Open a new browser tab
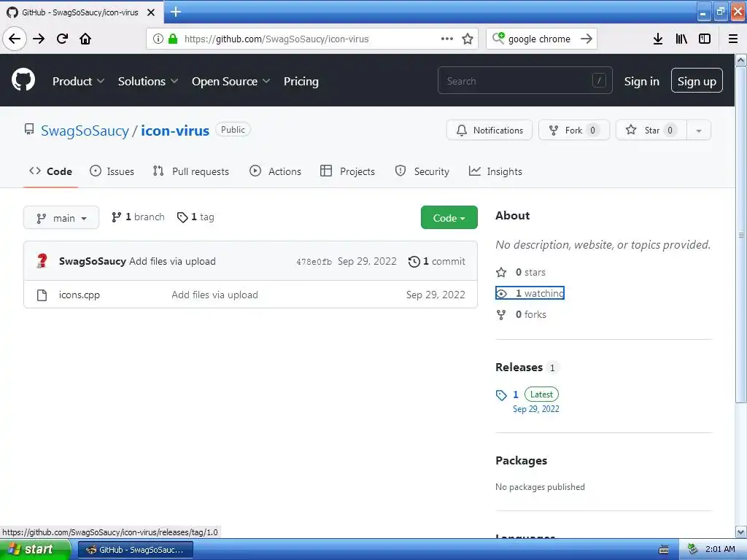 click(176, 12)
